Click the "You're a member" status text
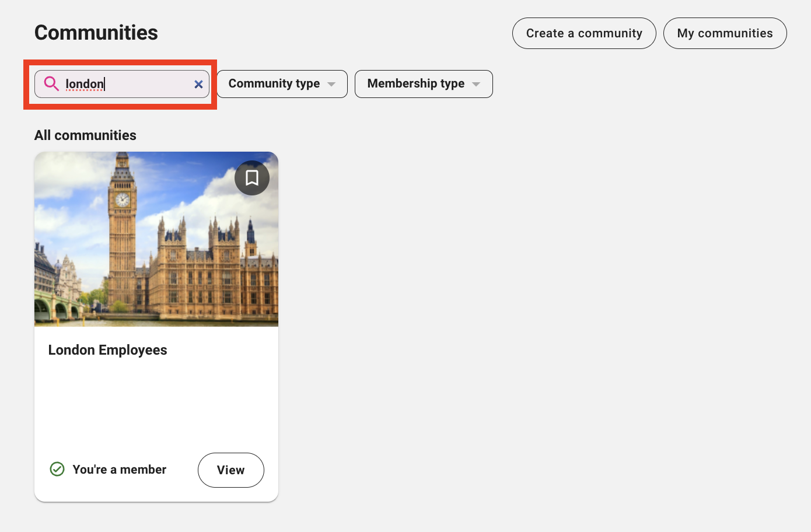This screenshot has width=811, height=532. click(119, 470)
